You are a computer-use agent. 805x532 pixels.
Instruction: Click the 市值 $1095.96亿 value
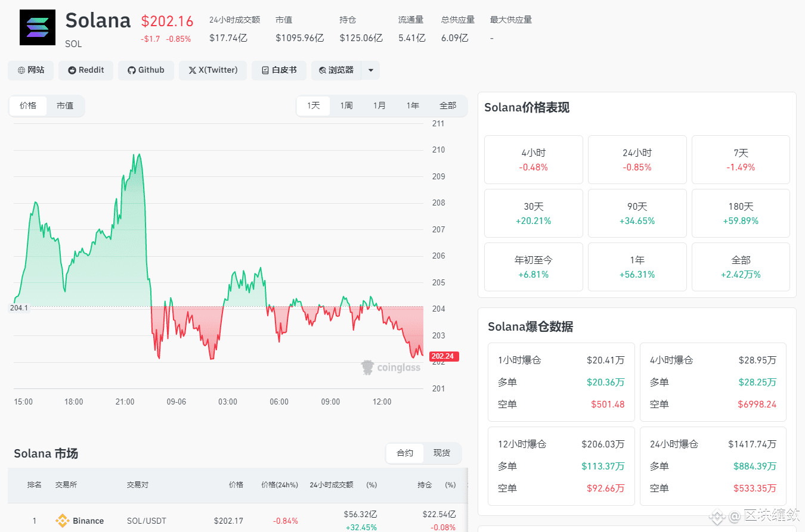(x=300, y=38)
